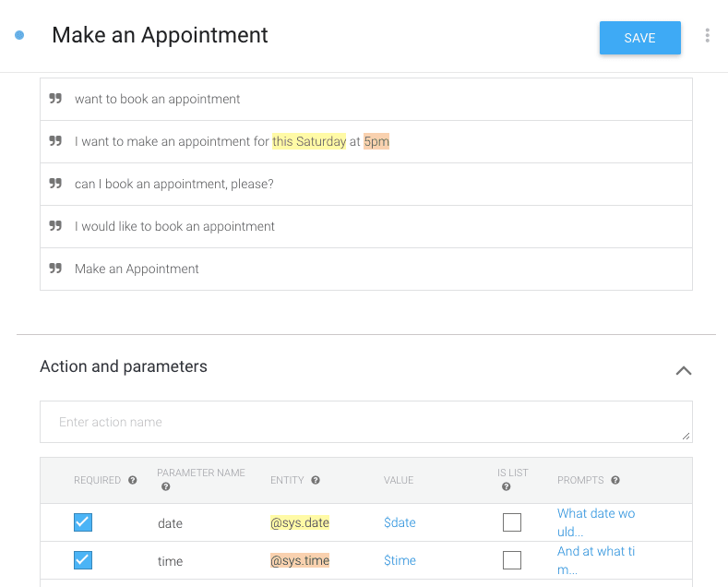Click quote icon of 'Make an Appointment' phrase
This screenshot has height=587, width=728.
pyautogui.click(x=55, y=269)
